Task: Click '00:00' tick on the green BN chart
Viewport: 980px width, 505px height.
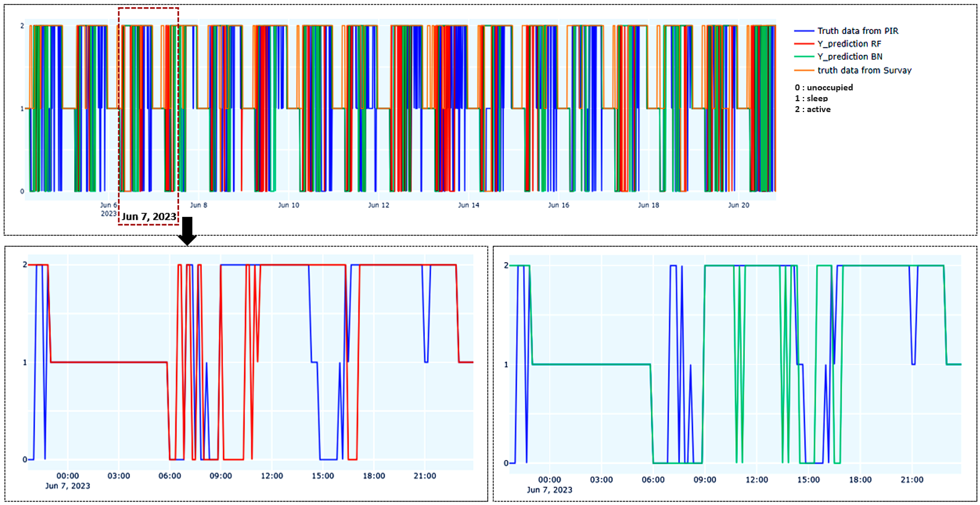Action: [x=549, y=480]
